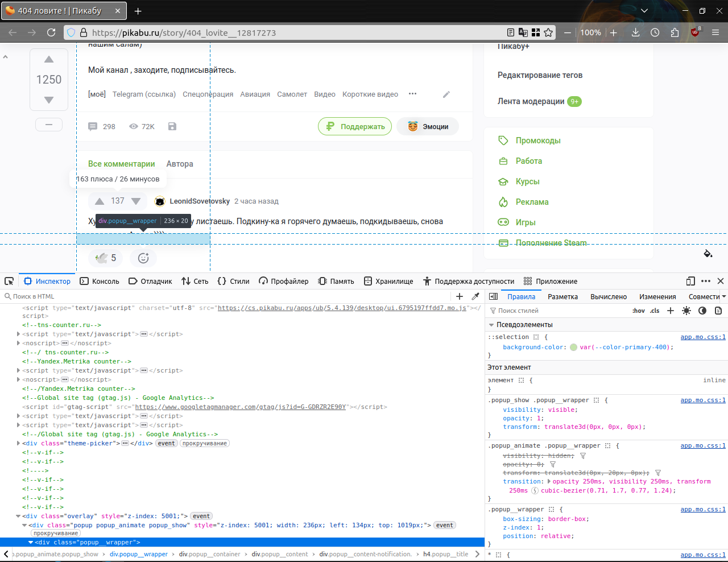Downvote the post rated 1250
This screenshot has width=728, height=562.
point(49,100)
